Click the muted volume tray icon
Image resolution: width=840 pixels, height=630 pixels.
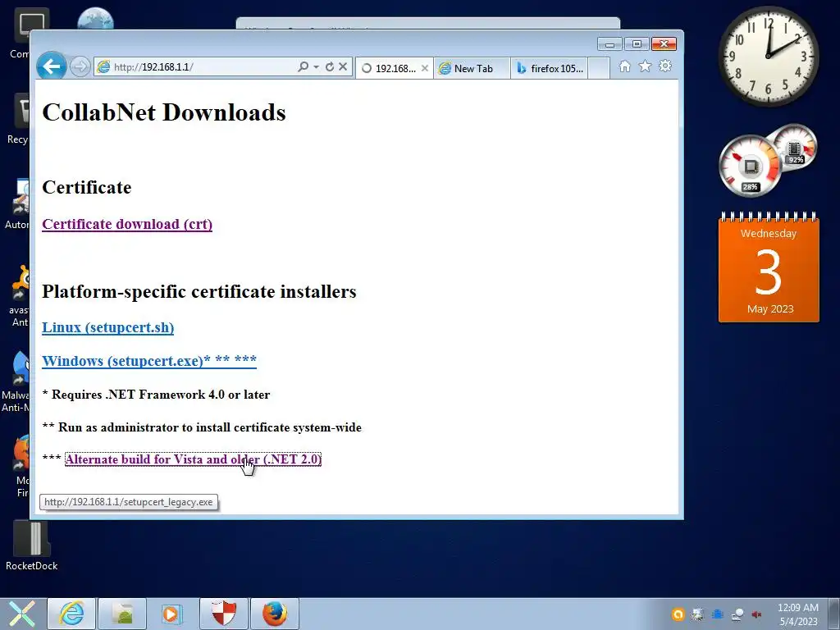[756, 614]
